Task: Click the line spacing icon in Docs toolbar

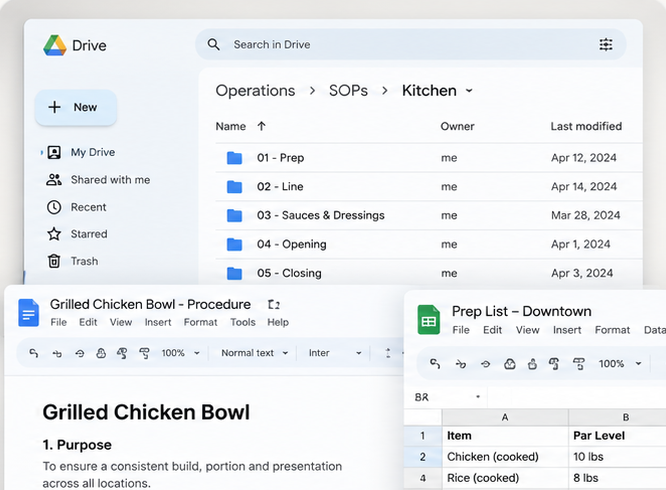Action: point(388,353)
